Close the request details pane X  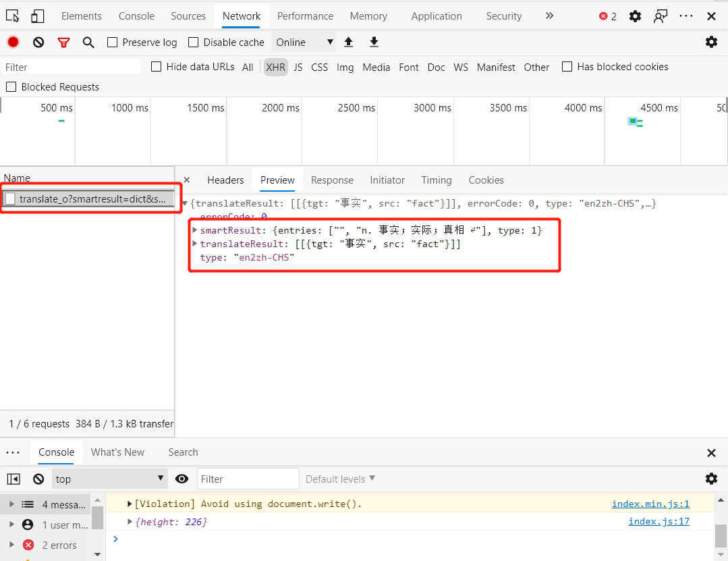coord(187,180)
